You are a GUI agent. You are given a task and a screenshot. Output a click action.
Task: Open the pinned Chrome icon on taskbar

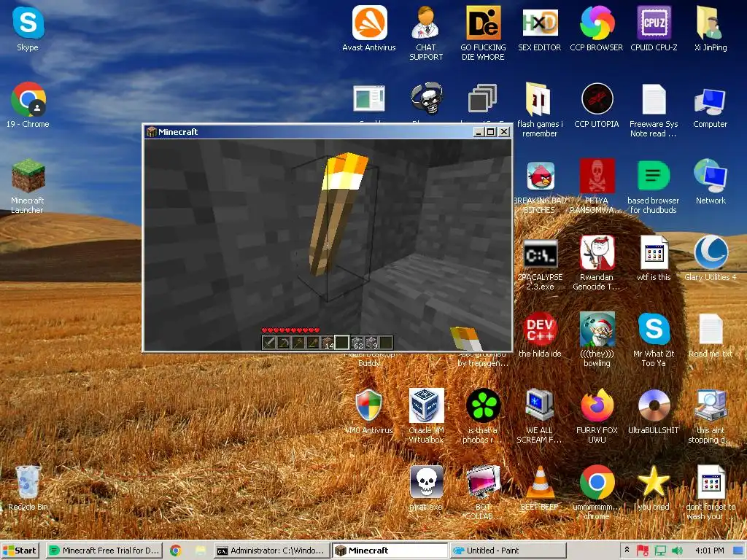[x=176, y=551]
